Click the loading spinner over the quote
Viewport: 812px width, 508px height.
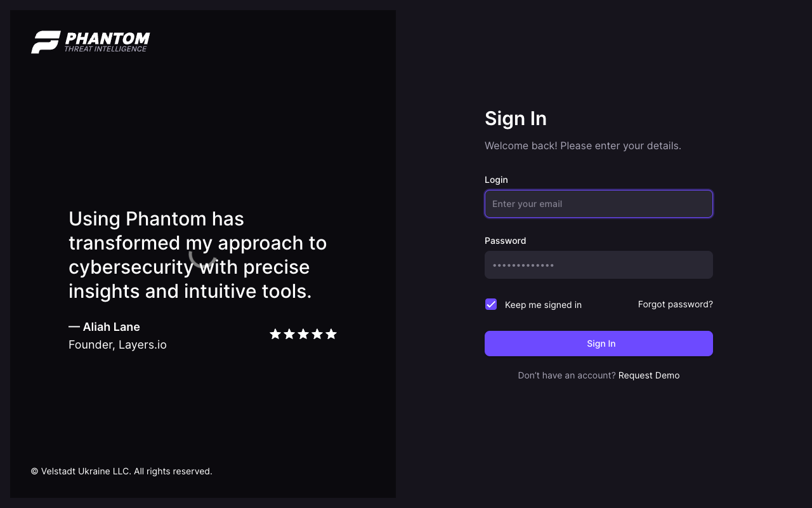point(203,258)
